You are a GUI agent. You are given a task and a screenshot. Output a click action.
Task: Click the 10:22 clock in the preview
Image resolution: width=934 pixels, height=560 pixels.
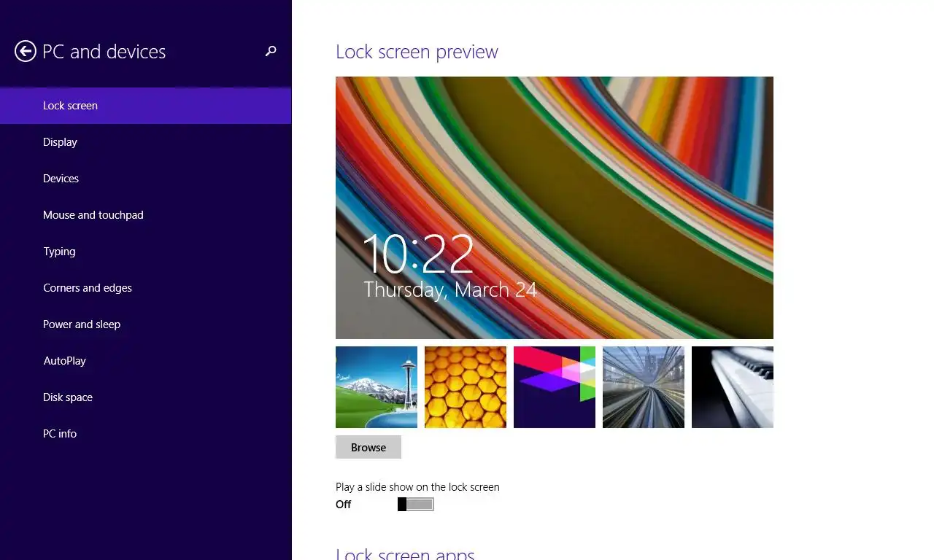click(x=418, y=254)
